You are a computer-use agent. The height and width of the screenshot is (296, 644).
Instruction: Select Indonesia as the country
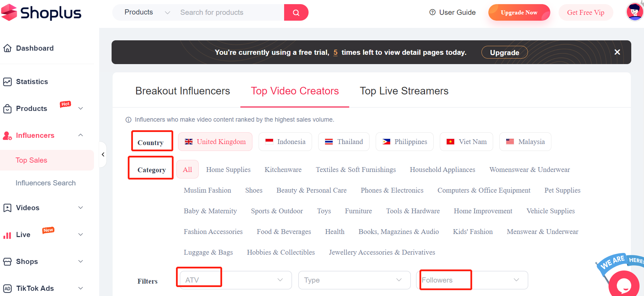(x=285, y=142)
